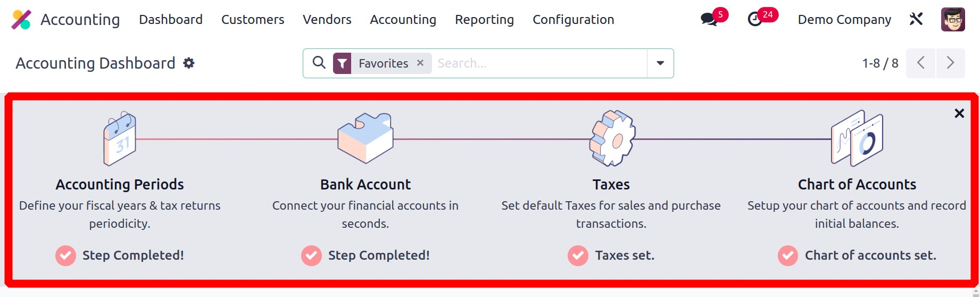Go to previous page of records
The width and height of the screenshot is (980, 297).
(x=921, y=63)
